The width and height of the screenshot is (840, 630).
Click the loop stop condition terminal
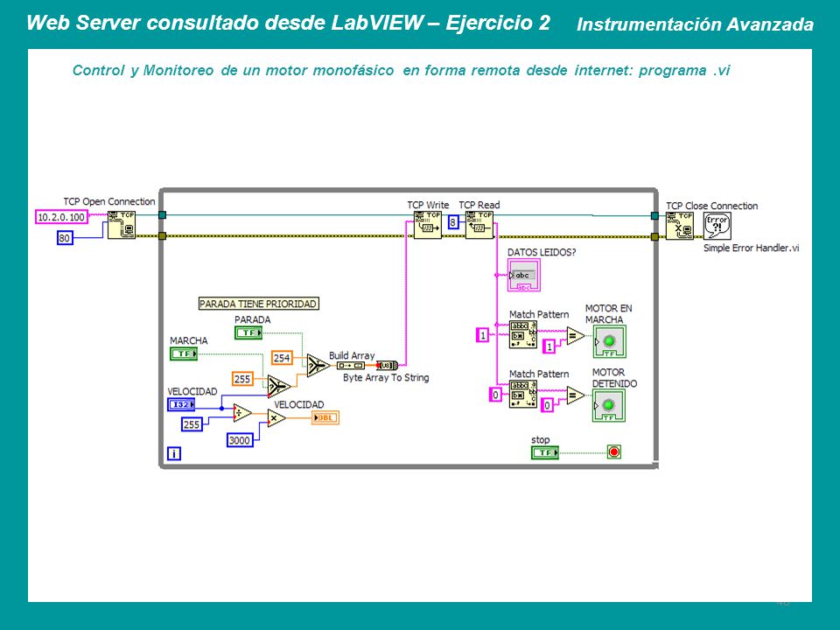point(614,452)
